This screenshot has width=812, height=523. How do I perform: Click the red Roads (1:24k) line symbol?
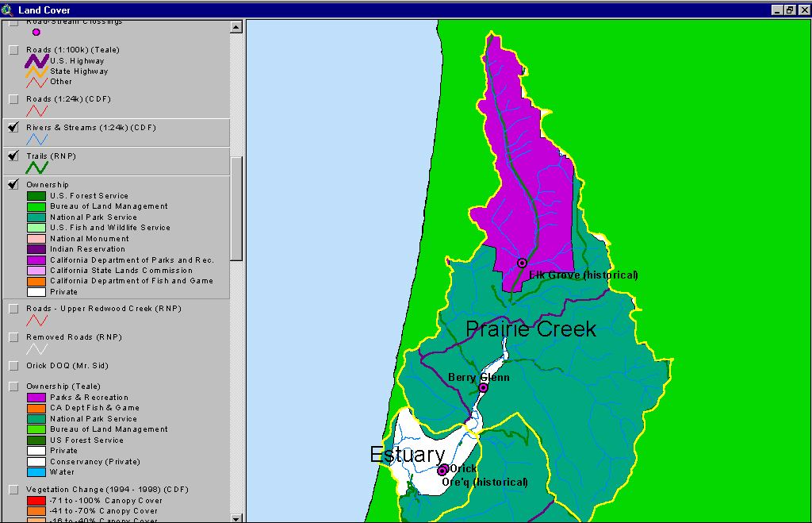(x=36, y=111)
